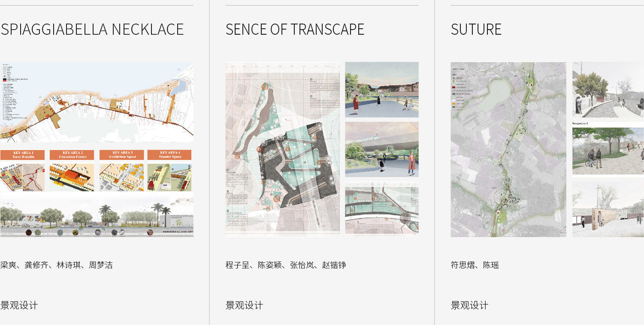View Suture bottom brick archway perspective
644x325 pixels.
(608, 209)
